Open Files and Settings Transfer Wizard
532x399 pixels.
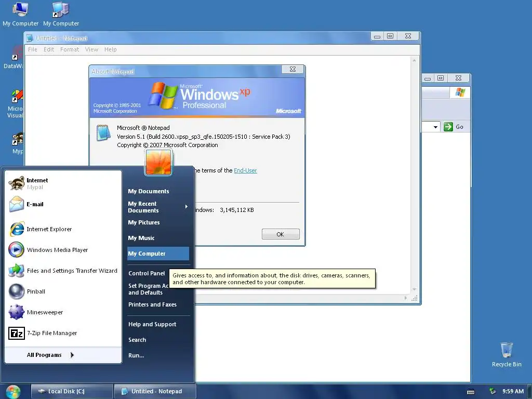point(63,270)
